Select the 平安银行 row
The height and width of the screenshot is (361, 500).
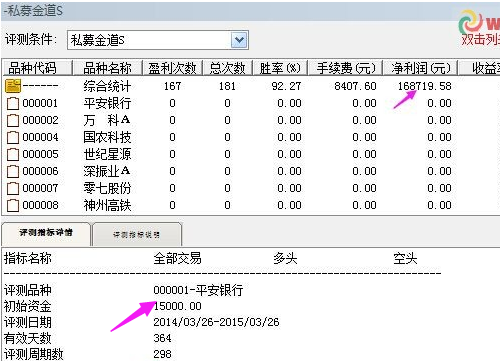point(107,103)
